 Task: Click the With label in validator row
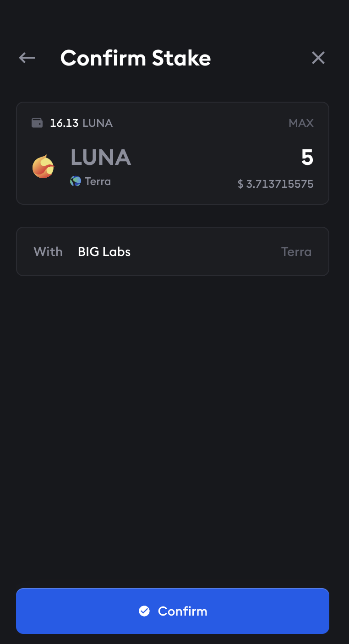(x=48, y=251)
